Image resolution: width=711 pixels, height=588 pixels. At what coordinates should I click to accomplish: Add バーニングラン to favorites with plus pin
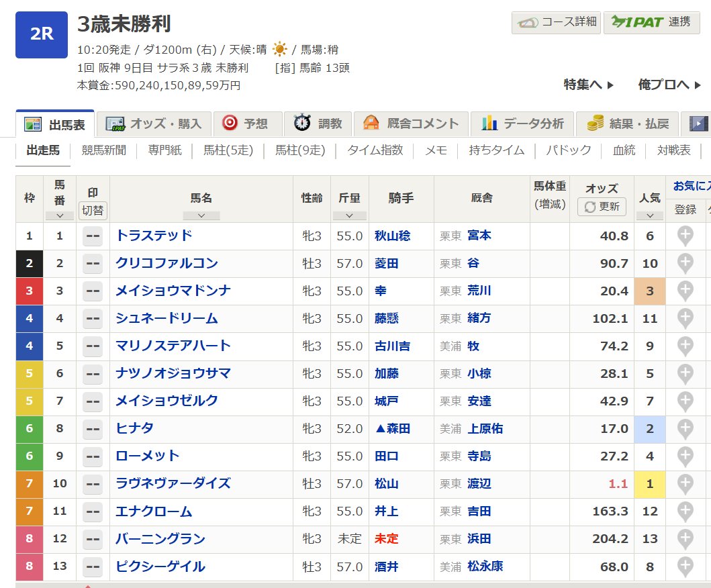[x=685, y=538]
